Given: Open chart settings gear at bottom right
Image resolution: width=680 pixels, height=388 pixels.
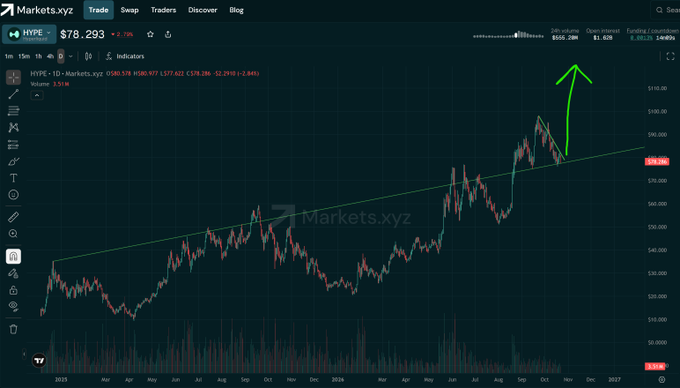Looking at the screenshot, I should (x=662, y=379).
